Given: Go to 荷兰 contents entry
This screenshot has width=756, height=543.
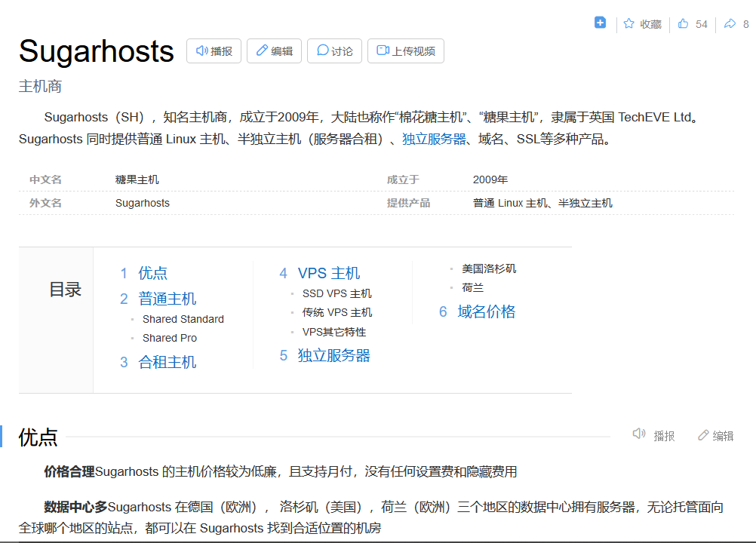Looking at the screenshot, I should click(x=472, y=287).
